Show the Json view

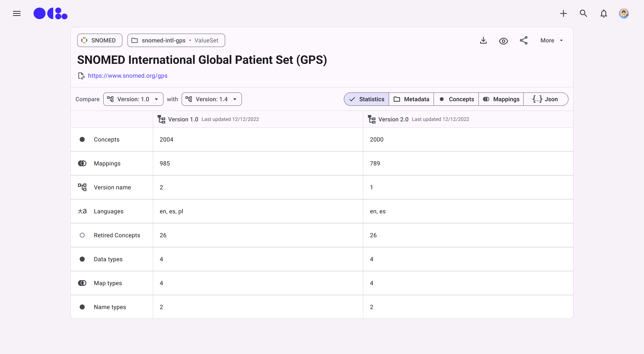(545, 99)
